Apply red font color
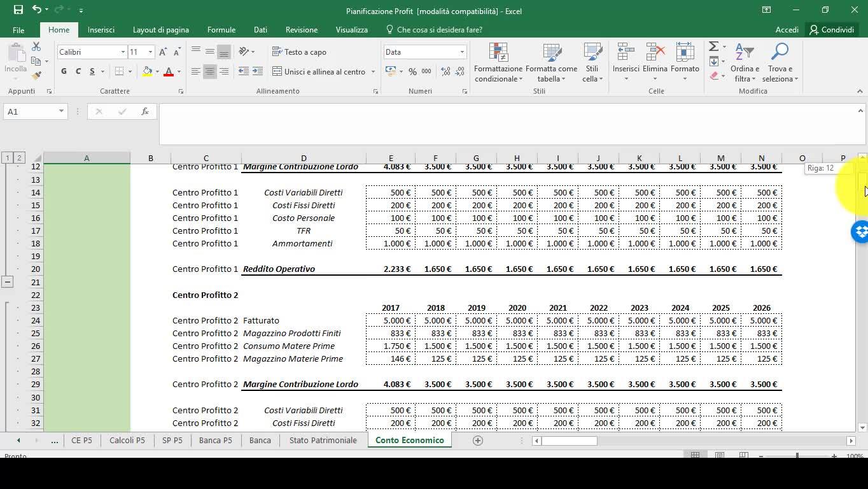 (169, 71)
